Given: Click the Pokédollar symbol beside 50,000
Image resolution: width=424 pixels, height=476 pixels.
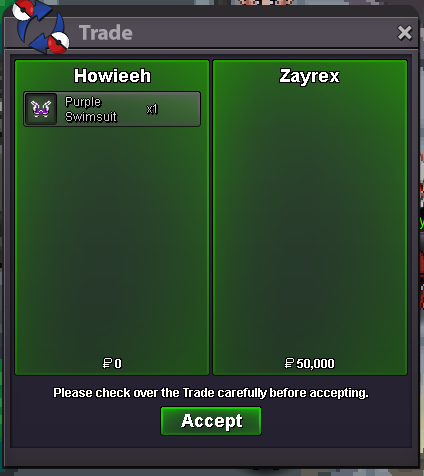Looking at the screenshot, I should [x=289, y=363].
